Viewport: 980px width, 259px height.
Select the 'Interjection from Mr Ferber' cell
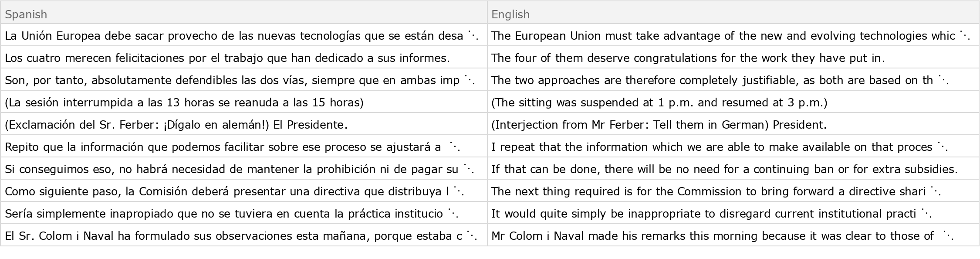(x=659, y=125)
